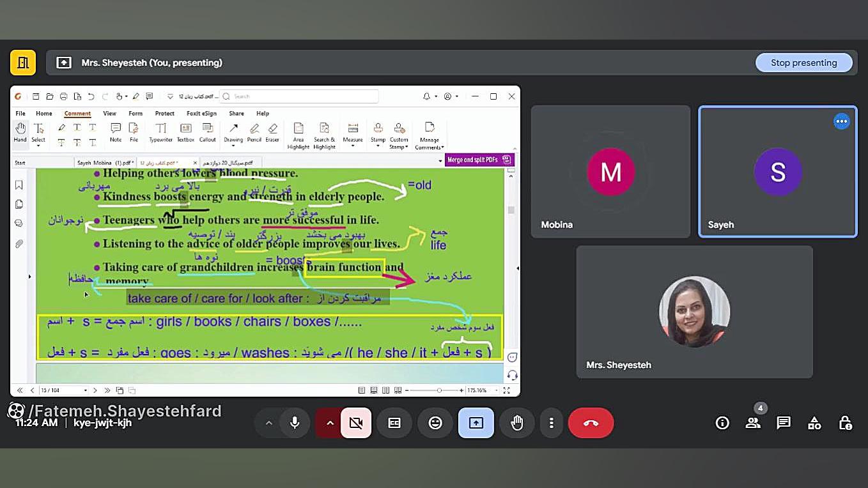Enable facing pages view
Image resolution: width=868 pixels, height=488 pixels.
click(385, 390)
